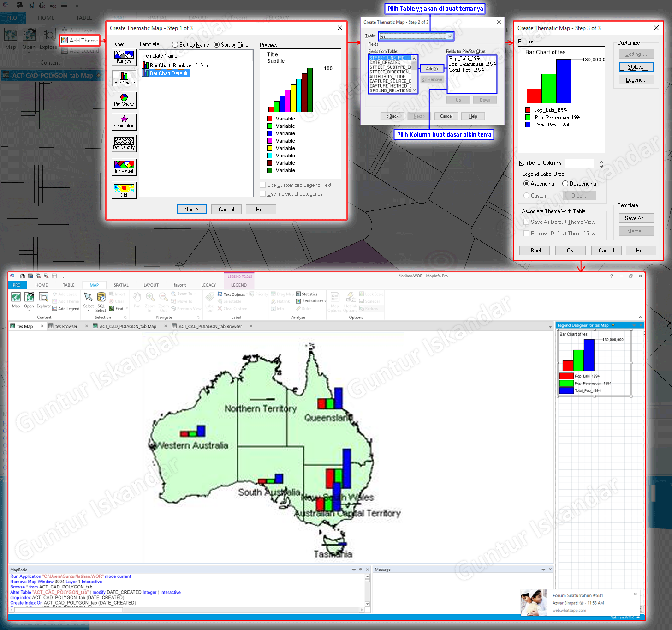Select the Pie Charts thematic type
Viewport: 672px width, 630px height.
pyautogui.click(x=123, y=100)
